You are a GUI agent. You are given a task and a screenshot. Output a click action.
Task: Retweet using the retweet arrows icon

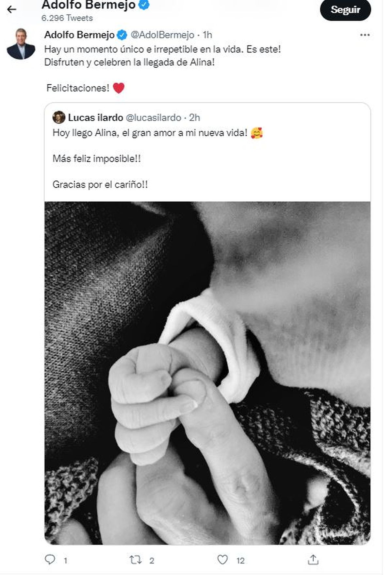pyautogui.click(x=136, y=560)
